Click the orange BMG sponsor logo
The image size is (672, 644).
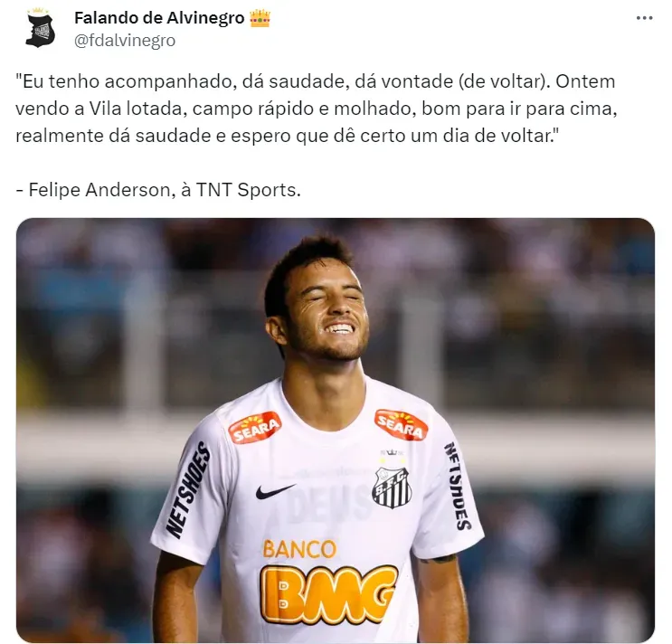pyautogui.click(x=328, y=595)
